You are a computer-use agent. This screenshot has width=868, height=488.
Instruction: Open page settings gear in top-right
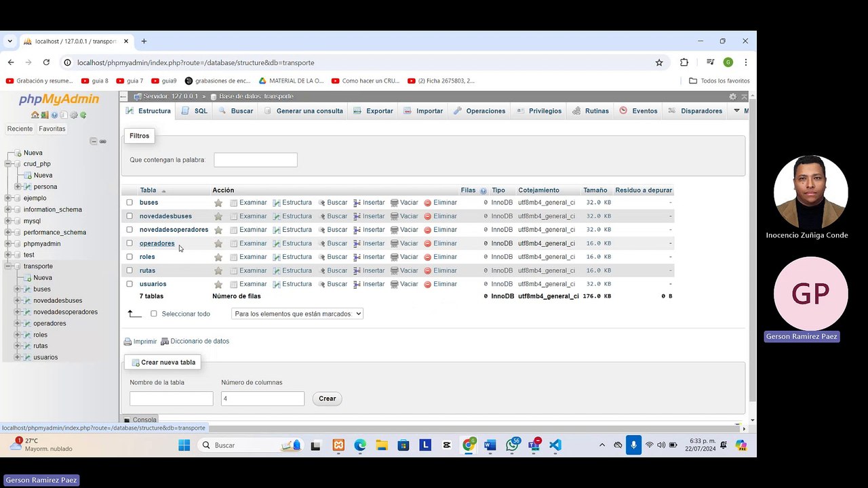(732, 97)
